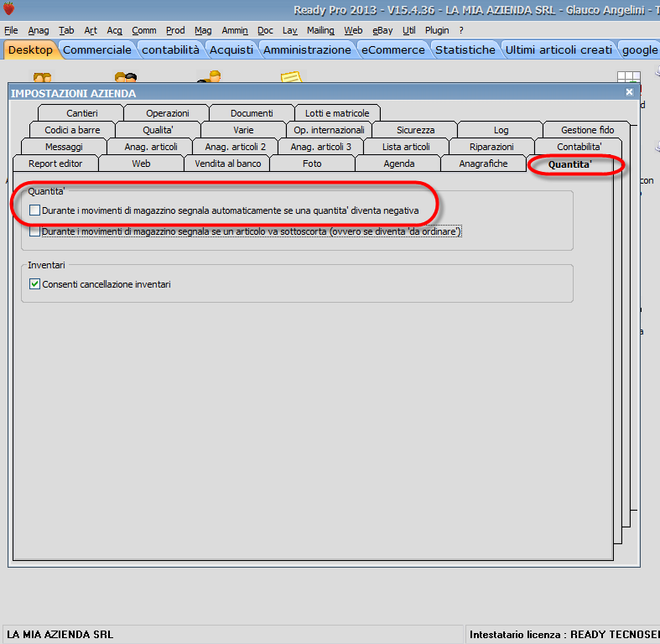
Task: Select the Report editor tab
Action: click(55, 164)
